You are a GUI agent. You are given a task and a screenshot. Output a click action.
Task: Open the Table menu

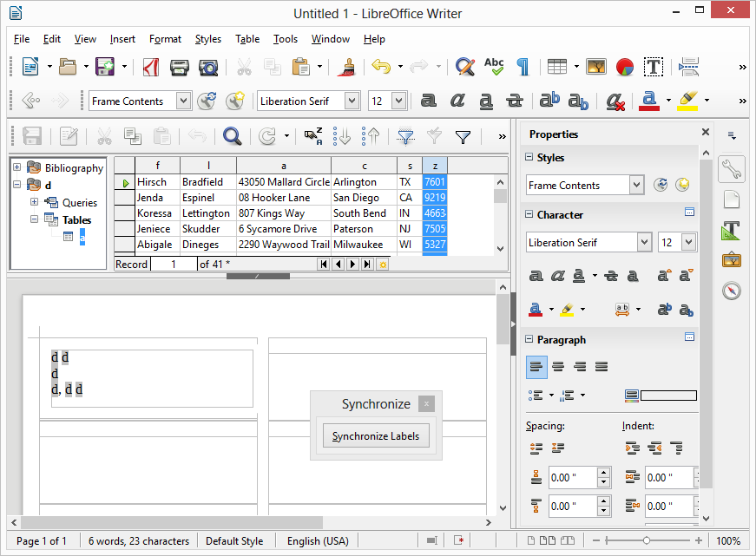tap(247, 39)
